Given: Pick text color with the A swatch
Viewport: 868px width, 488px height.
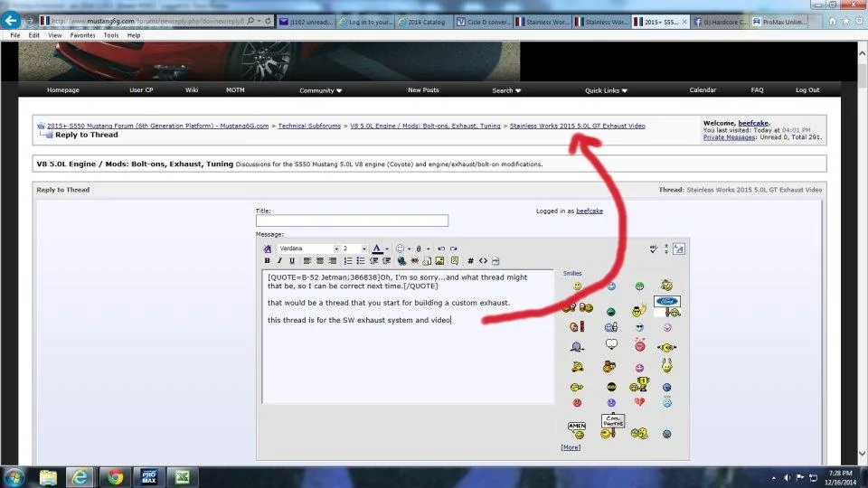Looking at the screenshot, I should click(377, 249).
